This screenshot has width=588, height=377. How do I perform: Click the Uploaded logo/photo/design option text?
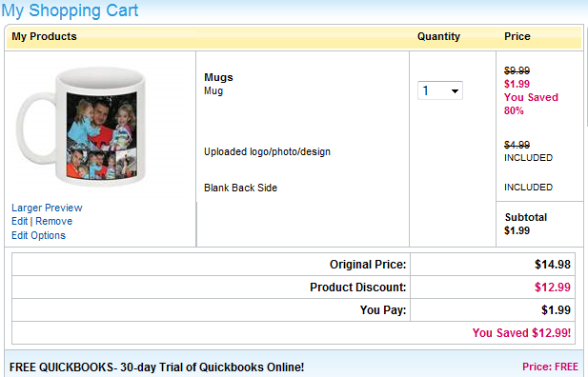click(268, 151)
